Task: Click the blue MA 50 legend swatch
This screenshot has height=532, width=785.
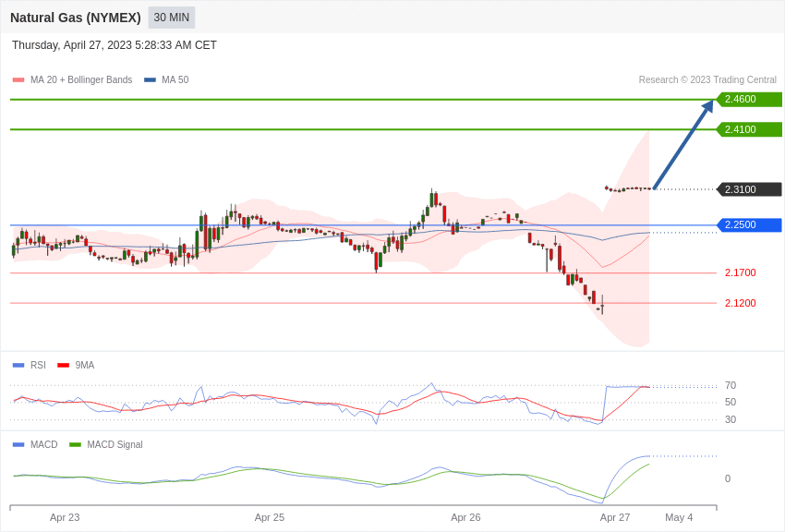Action: point(150,80)
